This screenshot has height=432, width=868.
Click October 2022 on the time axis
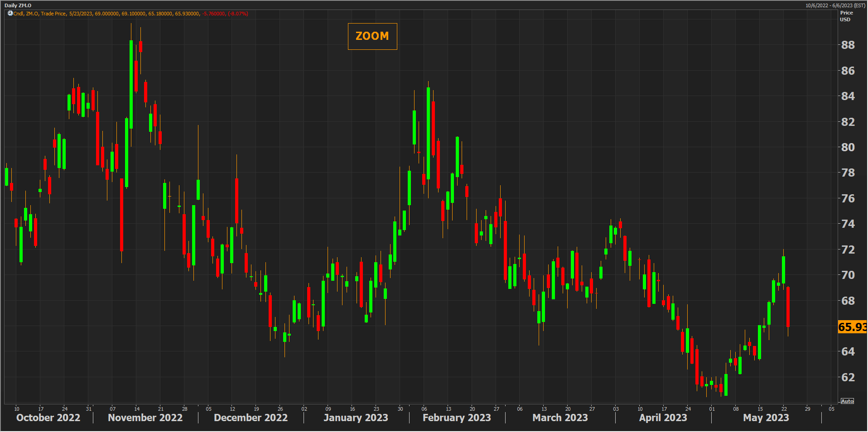click(48, 418)
